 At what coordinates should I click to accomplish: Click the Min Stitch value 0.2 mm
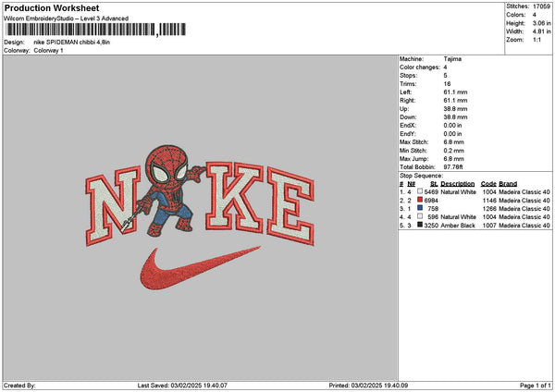[x=454, y=151]
